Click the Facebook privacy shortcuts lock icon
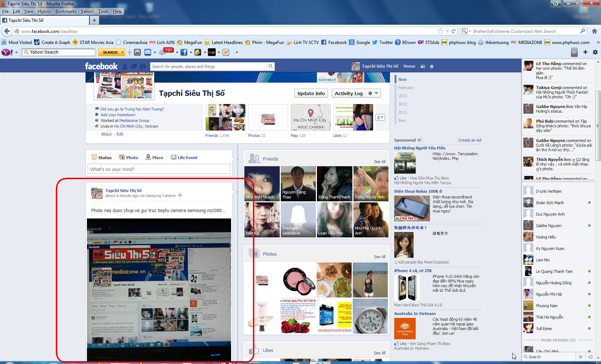Image resolution: width=601 pixels, height=364 pixels. point(423,67)
